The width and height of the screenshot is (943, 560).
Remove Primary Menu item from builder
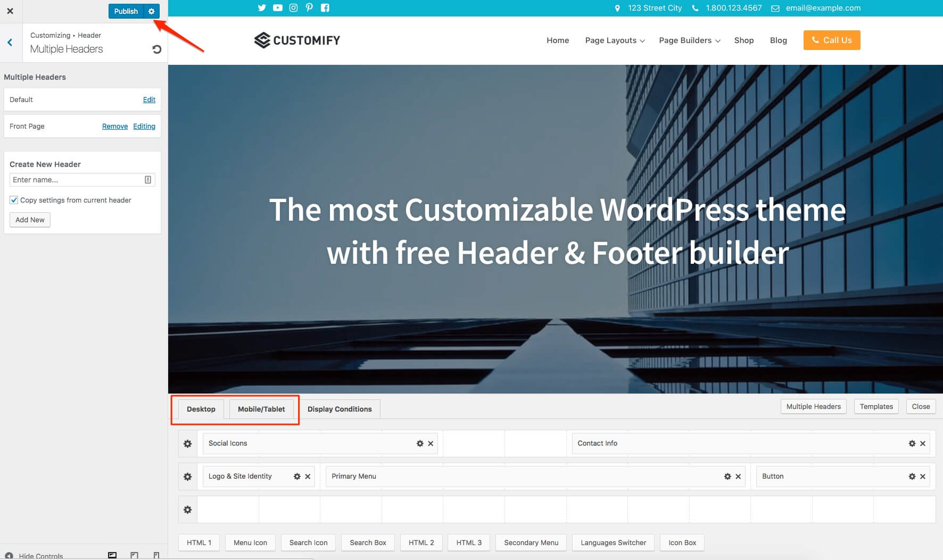tap(738, 477)
